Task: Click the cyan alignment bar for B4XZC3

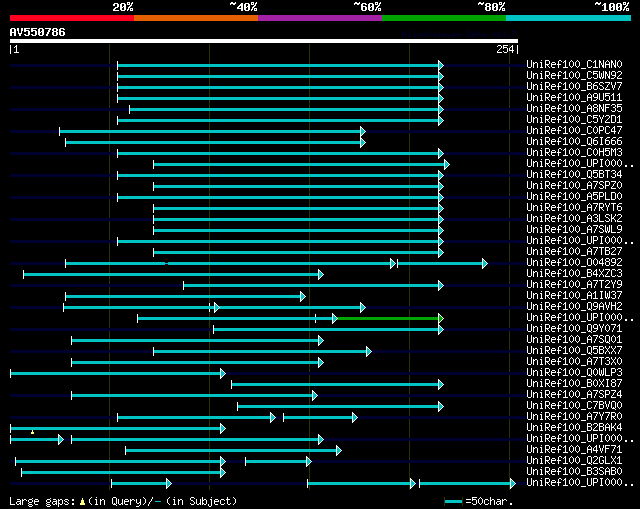Action: (x=171, y=275)
